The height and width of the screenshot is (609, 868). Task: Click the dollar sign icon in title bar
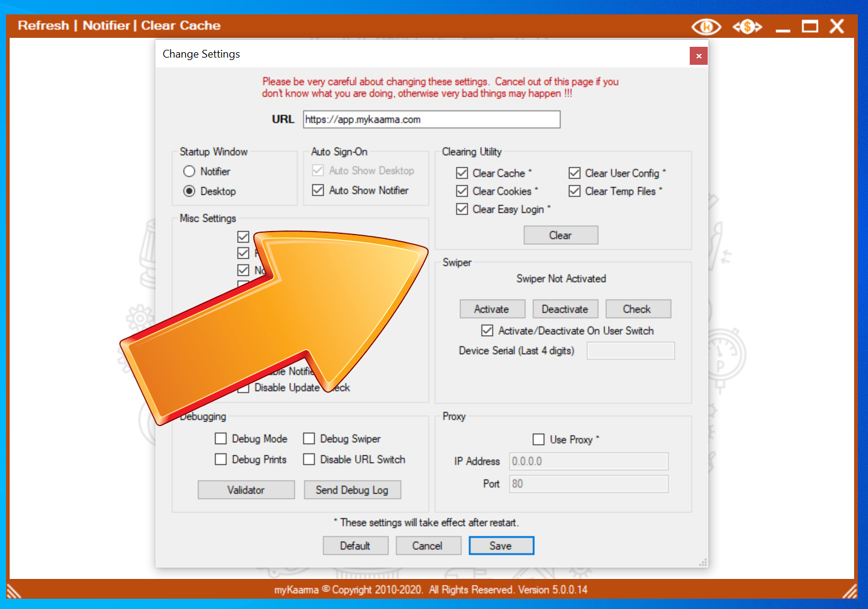(747, 26)
